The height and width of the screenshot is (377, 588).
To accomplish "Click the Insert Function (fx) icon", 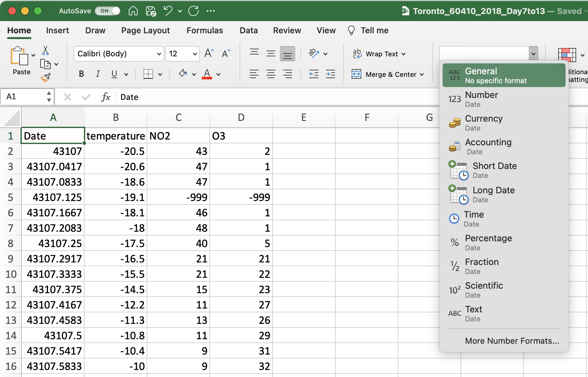I will (106, 97).
